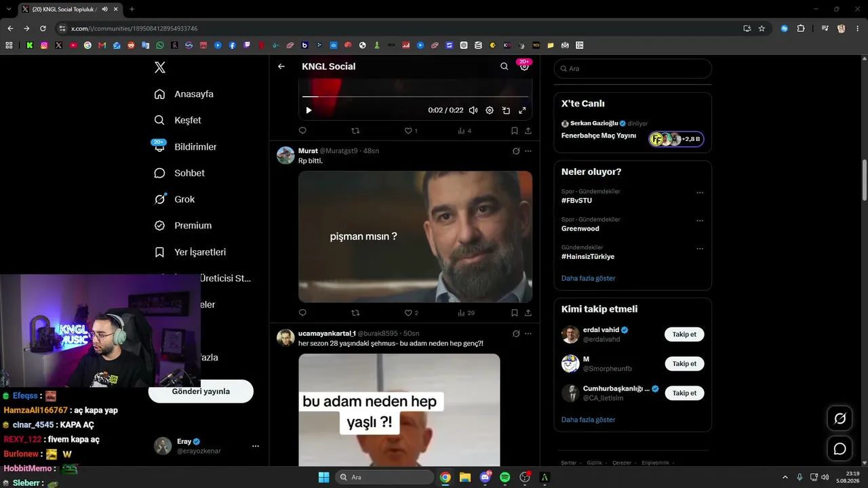
Task: Repost the video post at top
Action: click(x=355, y=131)
